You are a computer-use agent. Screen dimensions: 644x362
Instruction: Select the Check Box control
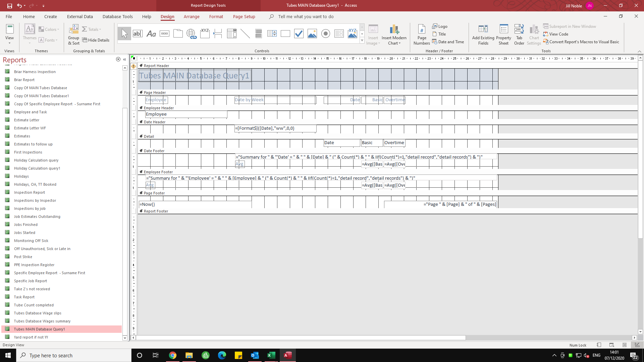click(299, 34)
